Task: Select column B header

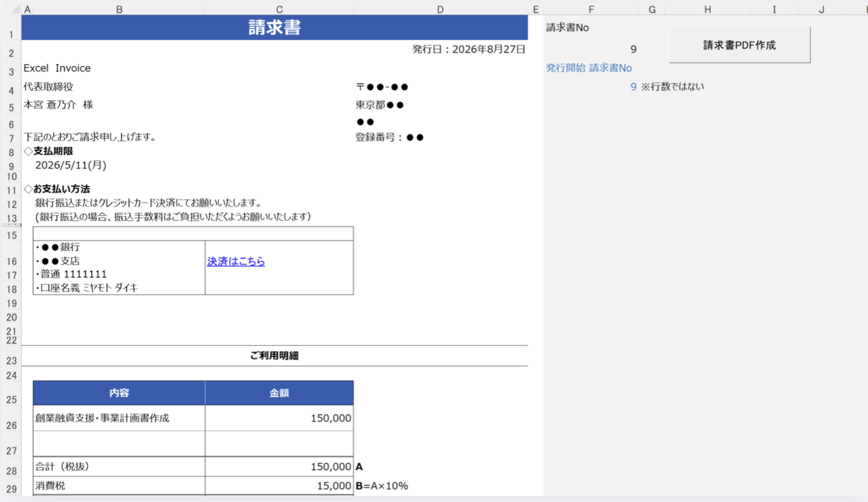Action: [119, 9]
